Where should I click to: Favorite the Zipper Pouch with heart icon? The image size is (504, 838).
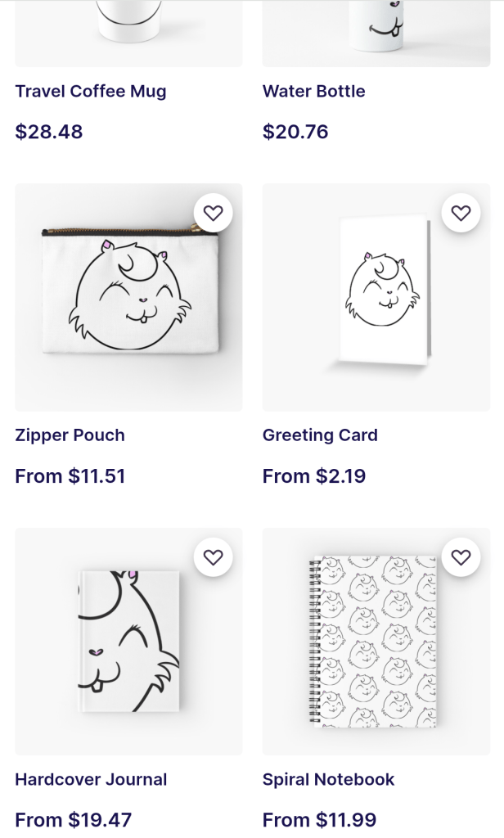pos(213,214)
